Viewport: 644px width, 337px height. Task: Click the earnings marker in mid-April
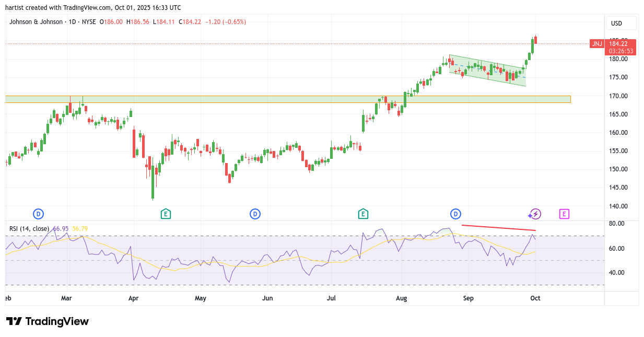click(166, 214)
